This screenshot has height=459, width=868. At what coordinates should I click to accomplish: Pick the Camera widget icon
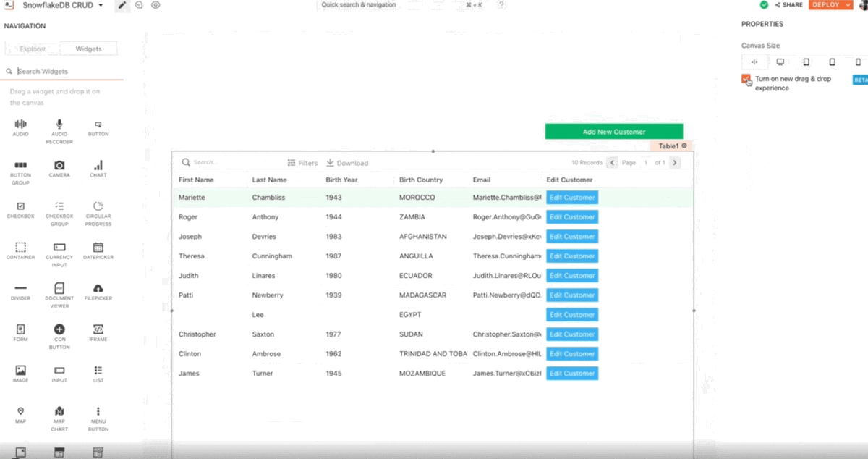59,165
